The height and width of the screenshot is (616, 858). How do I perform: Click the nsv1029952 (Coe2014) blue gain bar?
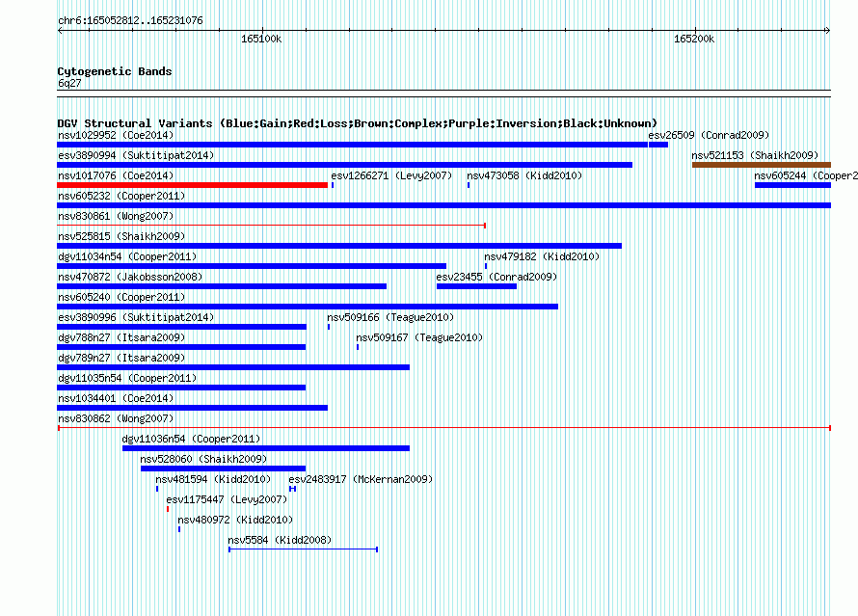[353, 145]
